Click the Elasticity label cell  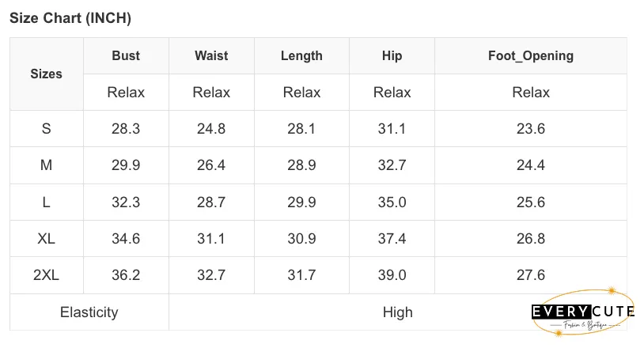[x=89, y=312]
